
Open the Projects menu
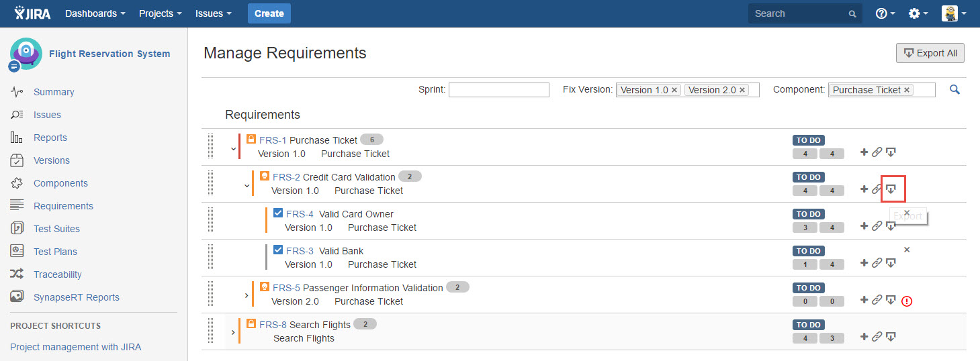(x=160, y=13)
